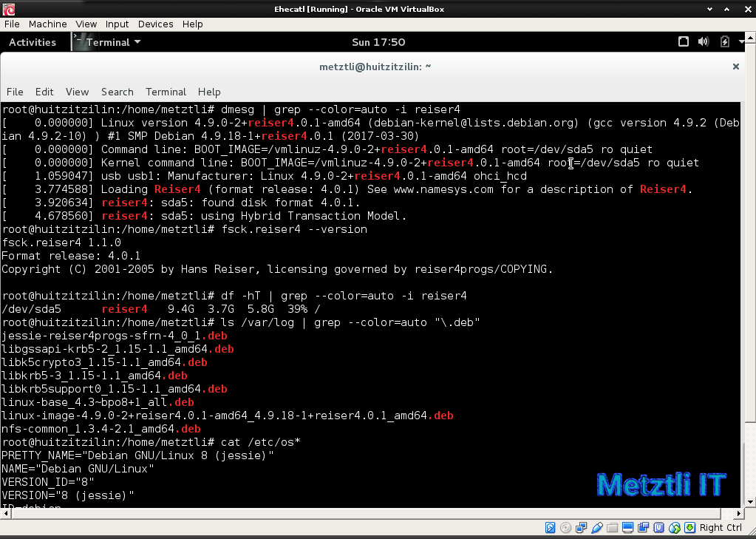The width and height of the screenshot is (756, 539).
Task: Click the square window icon in GNOME top bar
Action: (683, 42)
